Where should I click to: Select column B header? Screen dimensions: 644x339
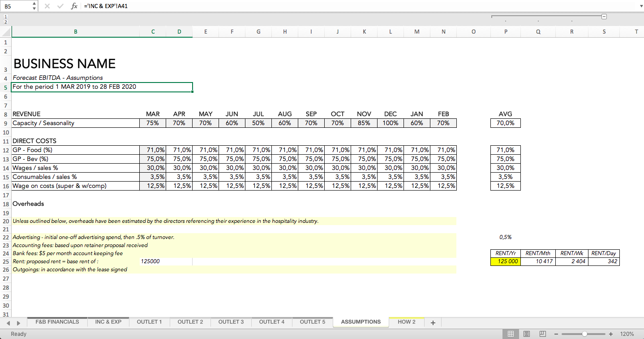[x=75, y=32]
